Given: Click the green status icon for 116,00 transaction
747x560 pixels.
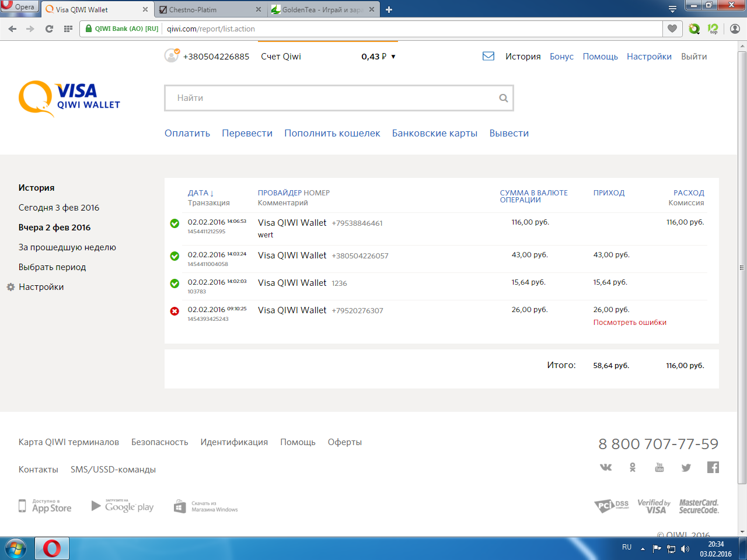Looking at the screenshot, I should 174,223.
